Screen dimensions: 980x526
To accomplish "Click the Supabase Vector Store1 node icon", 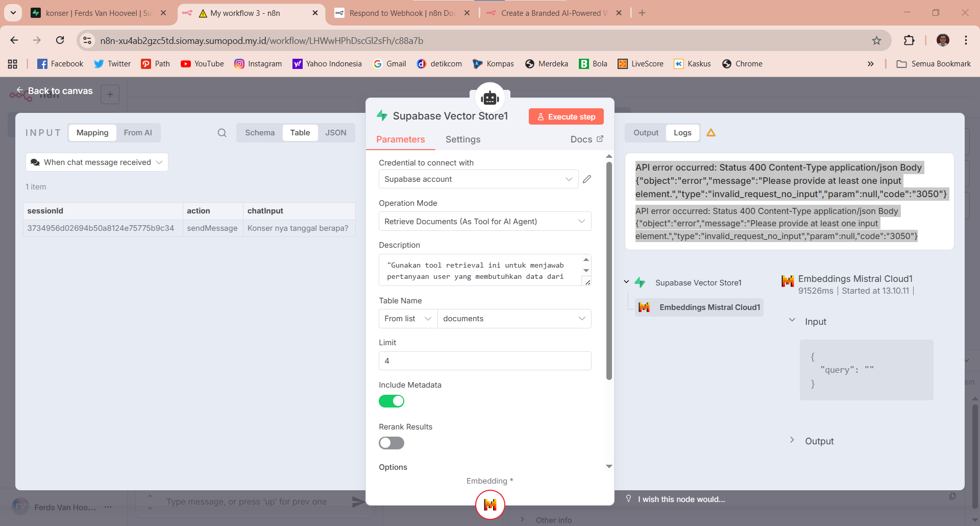I will click(382, 115).
